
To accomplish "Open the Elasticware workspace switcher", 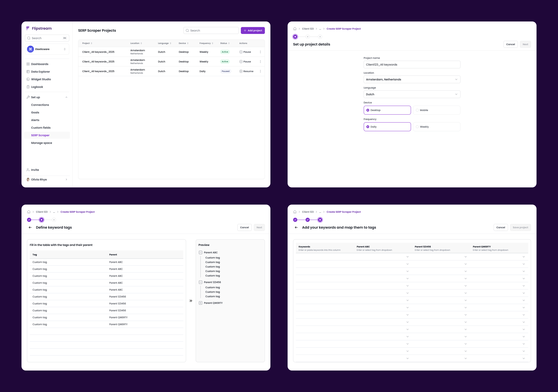I will (47, 49).
